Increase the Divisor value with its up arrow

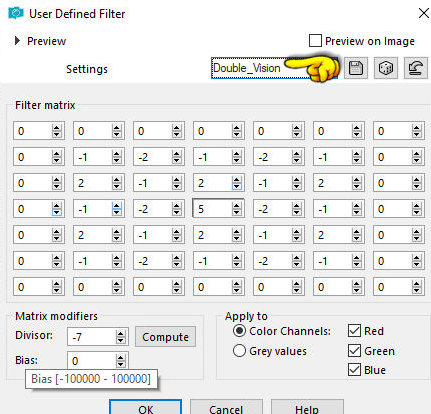coord(120,333)
